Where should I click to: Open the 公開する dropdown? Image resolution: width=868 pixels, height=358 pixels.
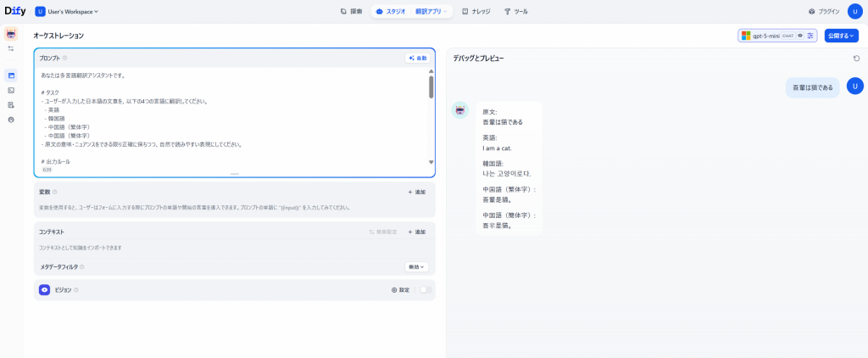841,36
